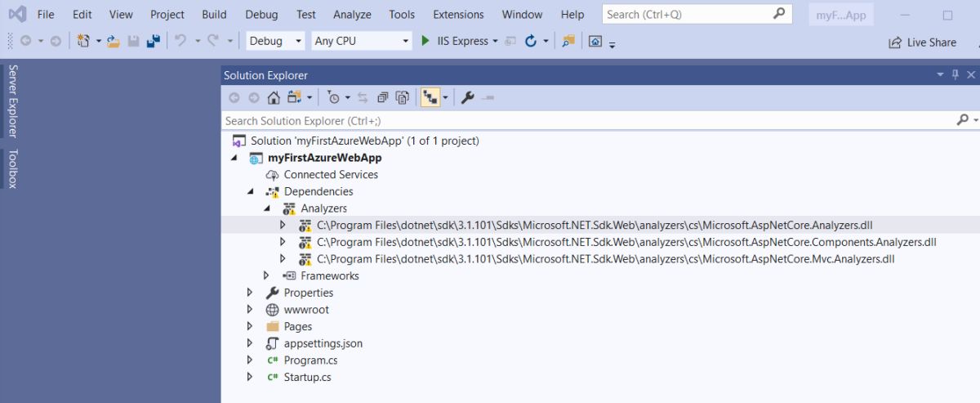Screen dimensions: 980x403
Task: Open the IIS Express dropdown arrow
Action: pyautogui.click(x=496, y=41)
